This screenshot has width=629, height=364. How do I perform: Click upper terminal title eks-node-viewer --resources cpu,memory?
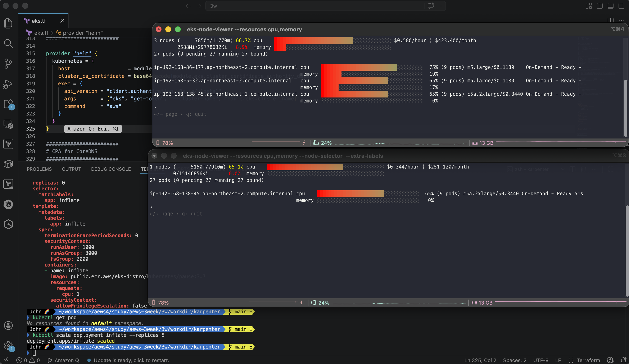point(244,29)
